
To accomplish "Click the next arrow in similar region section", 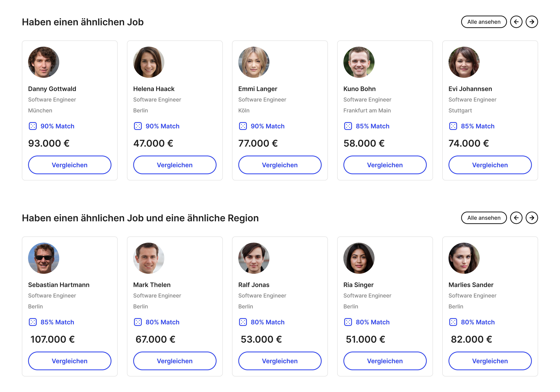I will tap(532, 218).
